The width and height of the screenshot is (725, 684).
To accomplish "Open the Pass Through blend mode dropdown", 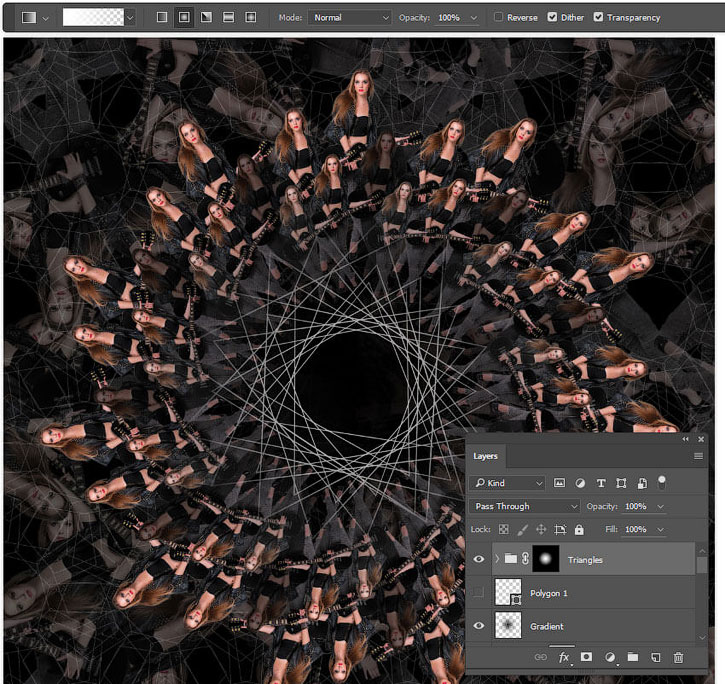I will click(525, 506).
